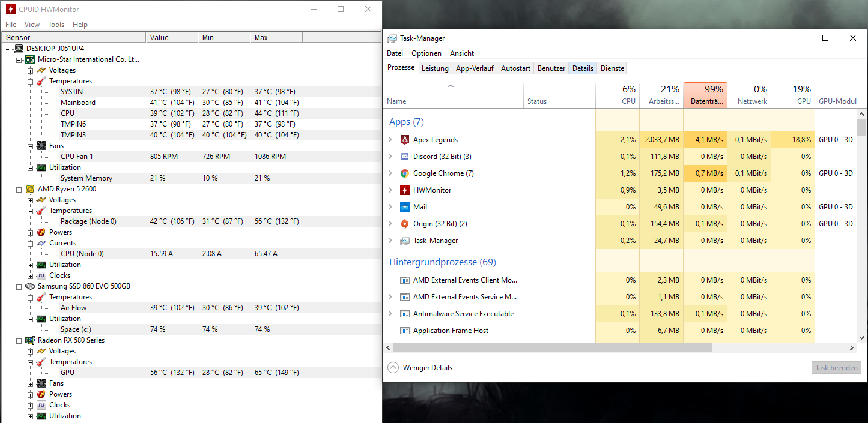Image resolution: width=868 pixels, height=423 pixels.
Task: Click the Powers flame icon under AMD Ryzen
Action: click(41, 232)
